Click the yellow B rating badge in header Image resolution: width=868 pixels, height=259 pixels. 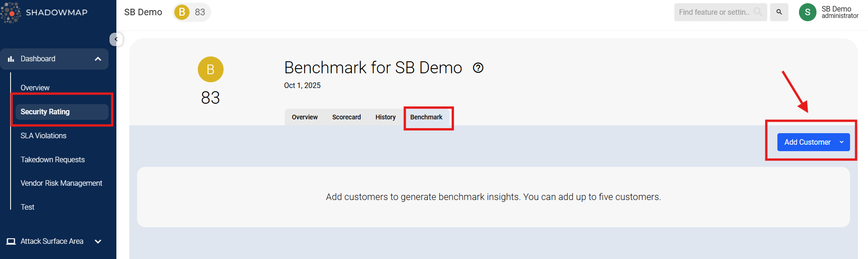click(x=182, y=12)
